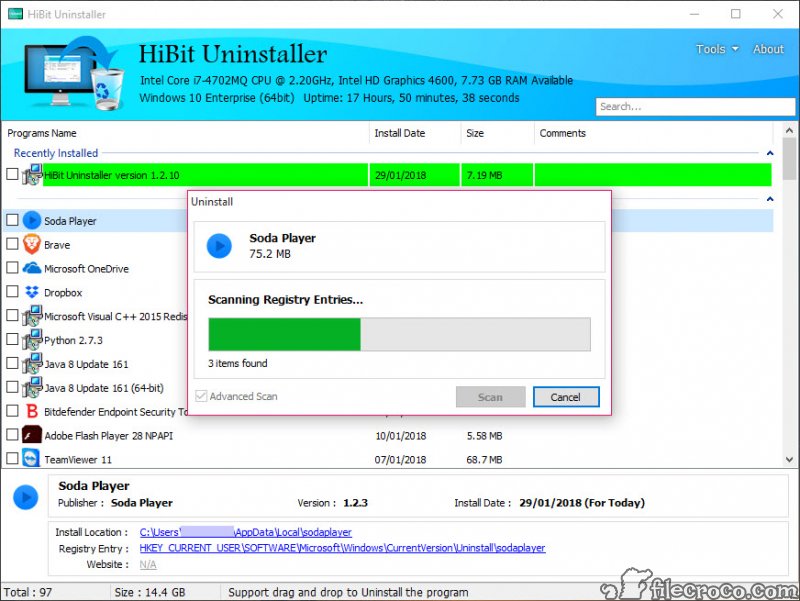Check the Microsoft OneDrive checkbox
The width and height of the screenshot is (800, 601).
(x=12, y=267)
